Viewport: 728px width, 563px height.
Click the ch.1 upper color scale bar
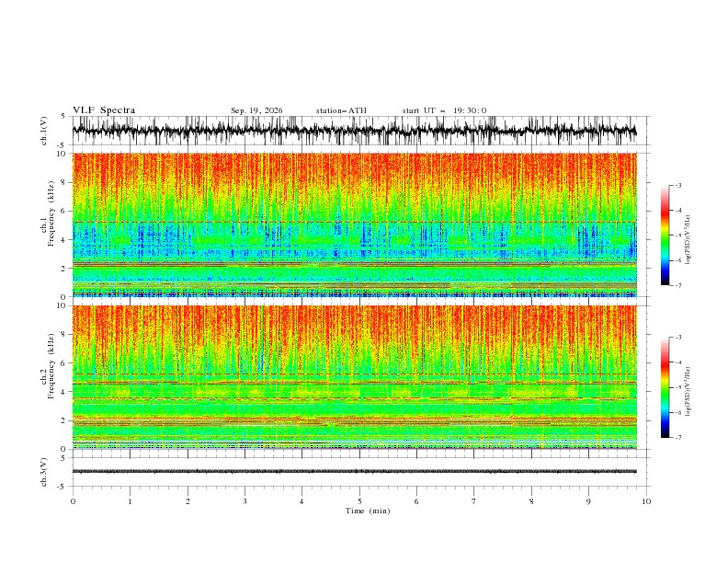pos(665,236)
